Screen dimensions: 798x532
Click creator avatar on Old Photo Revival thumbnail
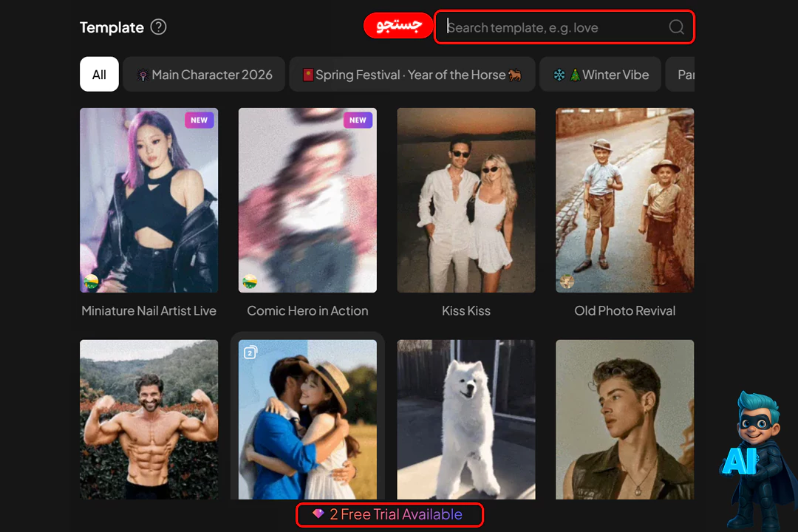point(567,282)
